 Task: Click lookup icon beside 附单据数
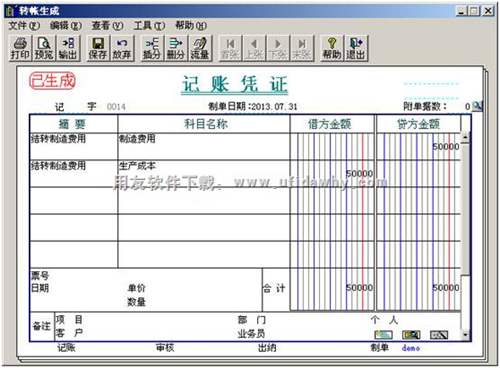click(478, 106)
